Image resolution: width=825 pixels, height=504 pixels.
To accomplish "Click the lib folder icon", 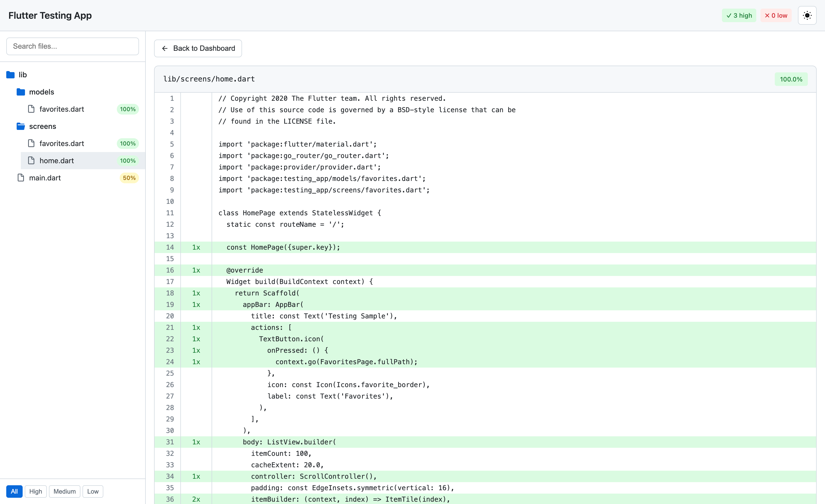I will pos(10,75).
